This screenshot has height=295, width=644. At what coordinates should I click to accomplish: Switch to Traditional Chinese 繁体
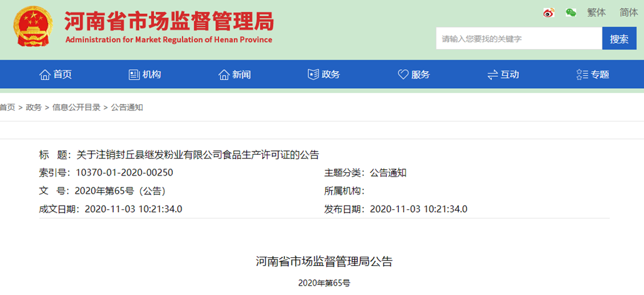(596, 13)
